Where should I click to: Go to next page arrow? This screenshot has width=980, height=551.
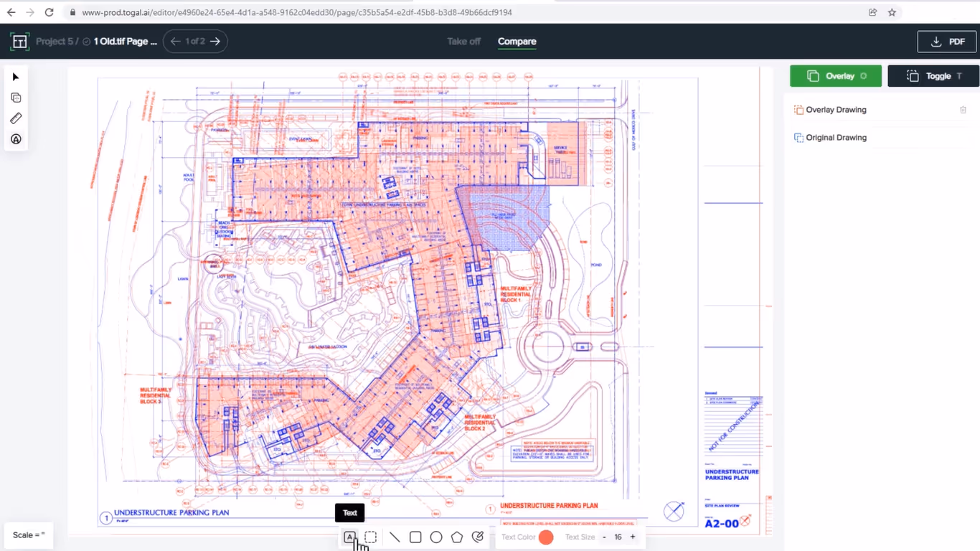pos(215,42)
